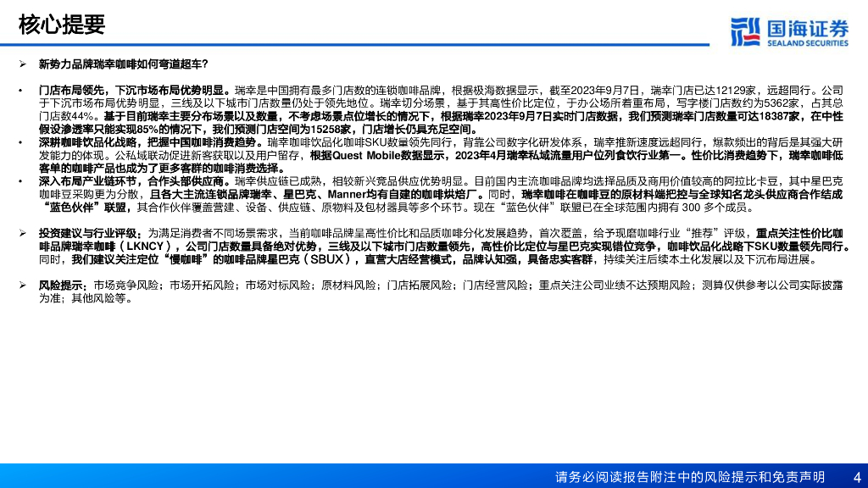
Task: Click the arrow bullet before 风险提示
Action: point(23,285)
